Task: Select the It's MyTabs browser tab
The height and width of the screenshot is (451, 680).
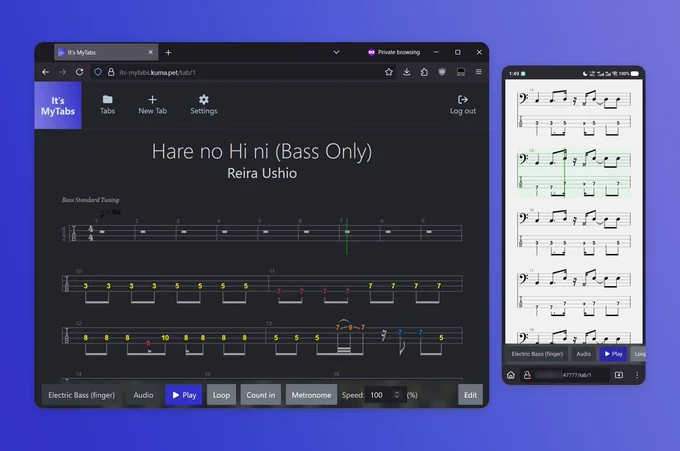Action: (106, 52)
